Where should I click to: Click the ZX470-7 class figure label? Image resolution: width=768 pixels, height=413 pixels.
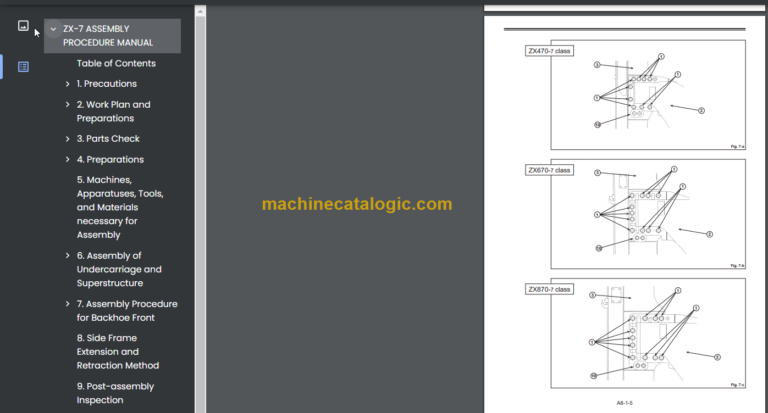[x=549, y=51]
